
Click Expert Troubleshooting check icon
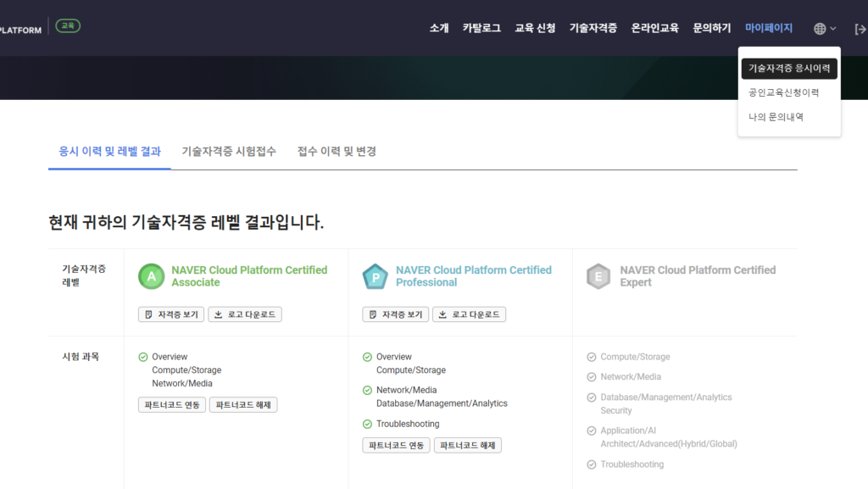pos(591,464)
